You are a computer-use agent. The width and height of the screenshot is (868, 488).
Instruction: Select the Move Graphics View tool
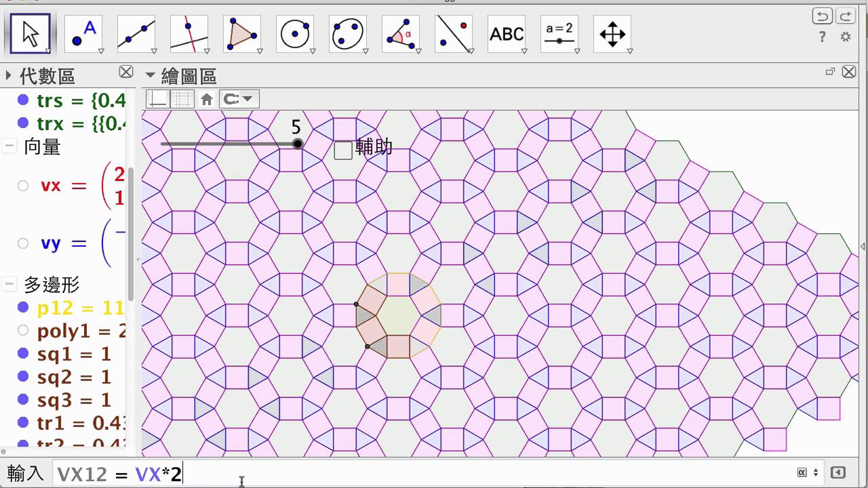coord(612,33)
